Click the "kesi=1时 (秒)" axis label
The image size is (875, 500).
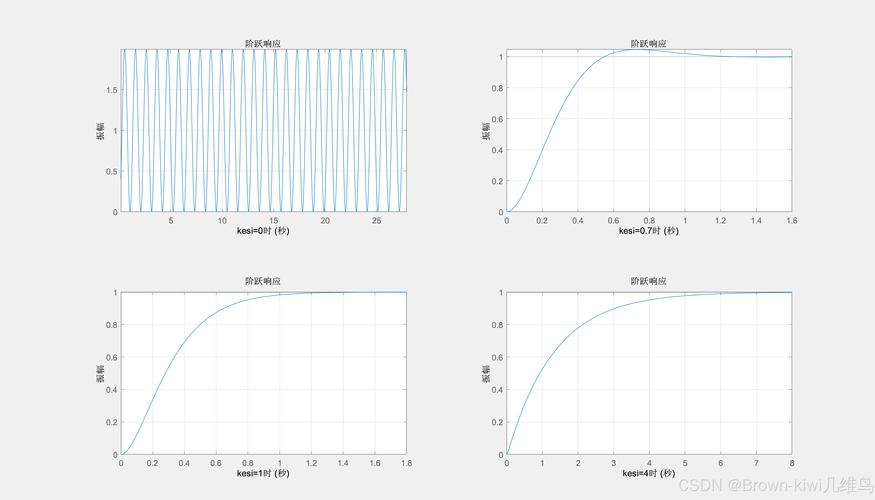264,473
